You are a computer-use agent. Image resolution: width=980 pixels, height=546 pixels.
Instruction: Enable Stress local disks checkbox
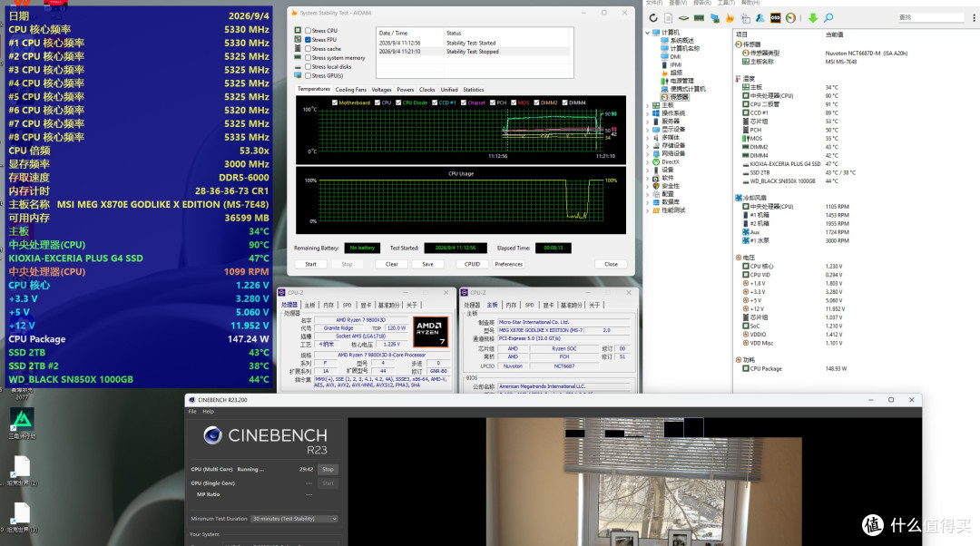coord(308,66)
